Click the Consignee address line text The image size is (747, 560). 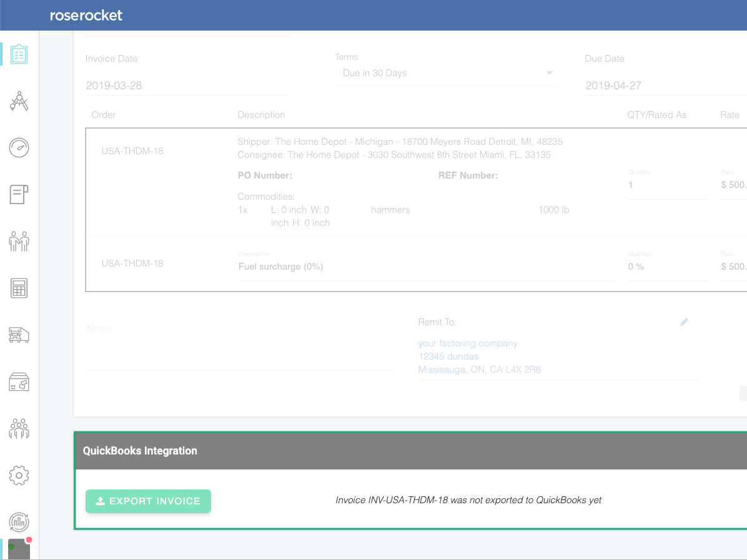point(395,155)
